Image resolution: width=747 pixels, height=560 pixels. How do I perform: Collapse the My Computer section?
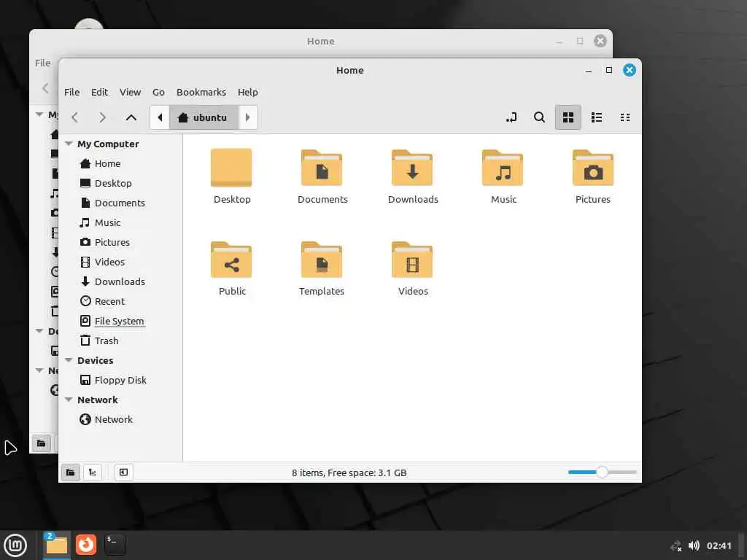pos(69,144)
